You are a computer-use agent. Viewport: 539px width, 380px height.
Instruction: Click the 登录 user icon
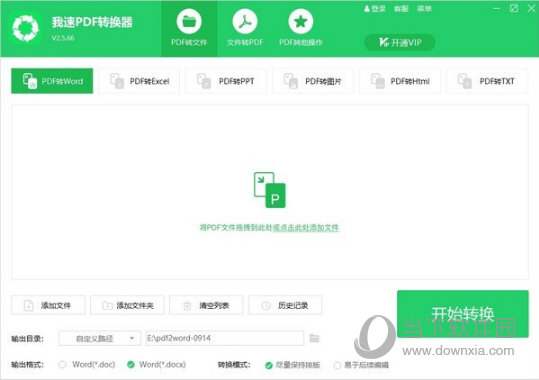click(367, 9)
